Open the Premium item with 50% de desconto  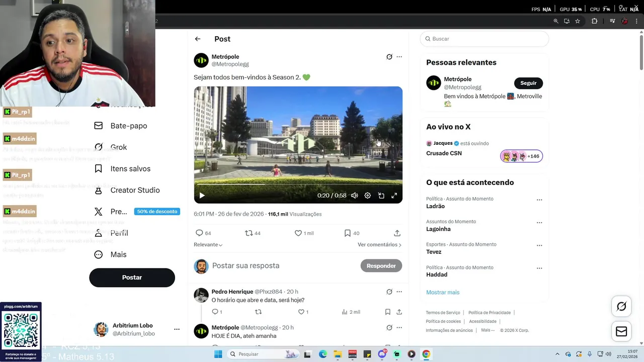[136, 212]
